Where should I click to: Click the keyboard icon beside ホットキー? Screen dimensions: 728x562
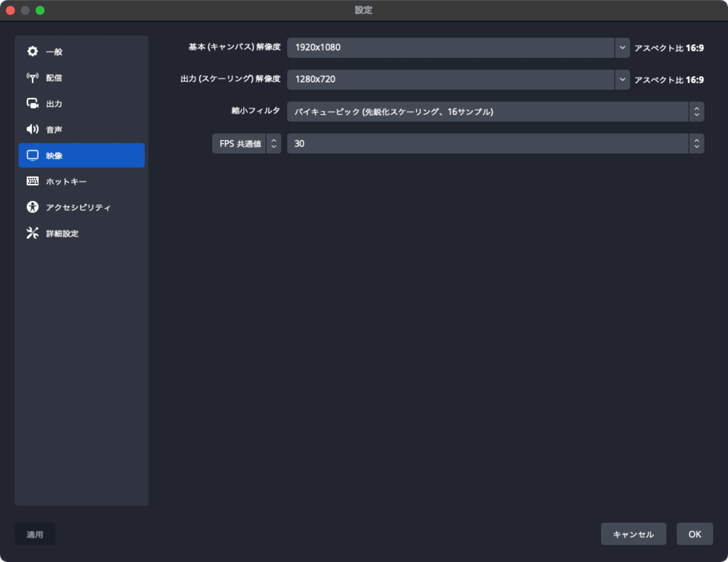[32, 181]
